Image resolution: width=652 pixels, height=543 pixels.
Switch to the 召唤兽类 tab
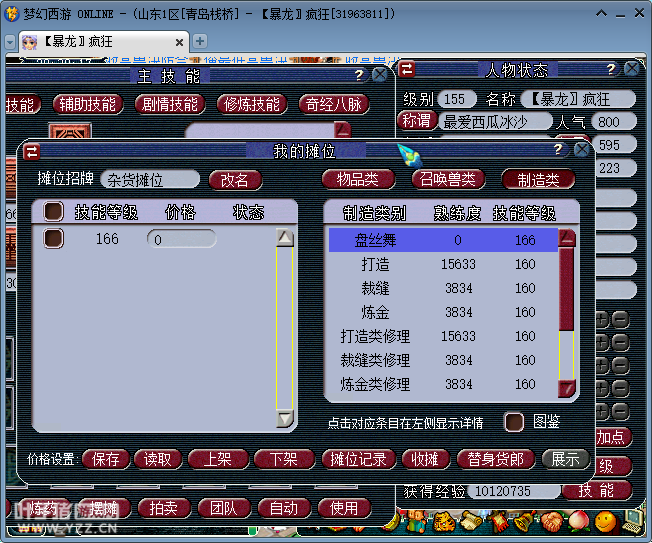click(447, 180)
